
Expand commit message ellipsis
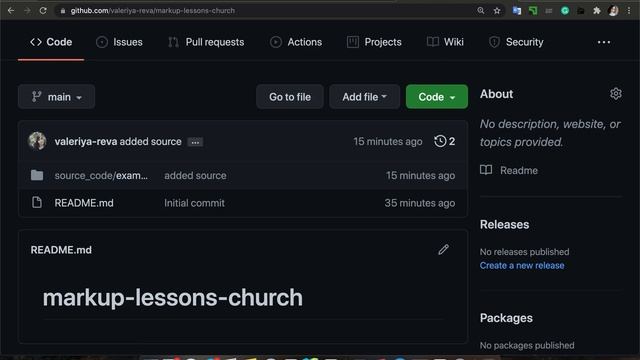tap(195, 142)
